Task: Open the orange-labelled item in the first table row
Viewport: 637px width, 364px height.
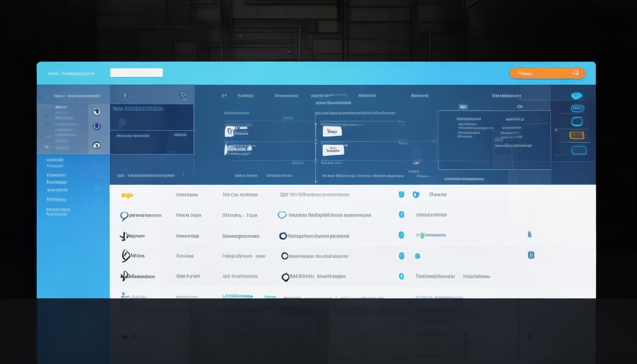Action: 127,195
